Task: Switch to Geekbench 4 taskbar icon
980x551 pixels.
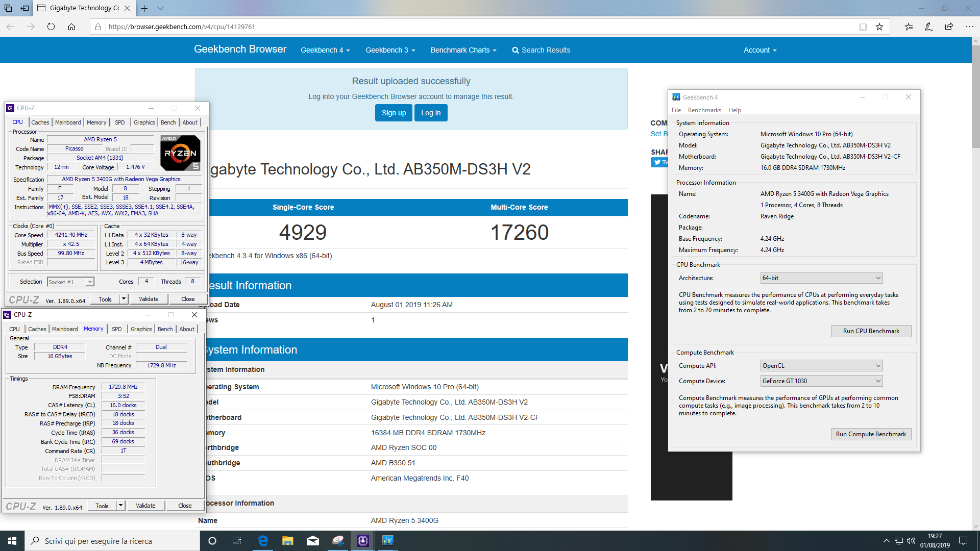Action: click(388, 541)
